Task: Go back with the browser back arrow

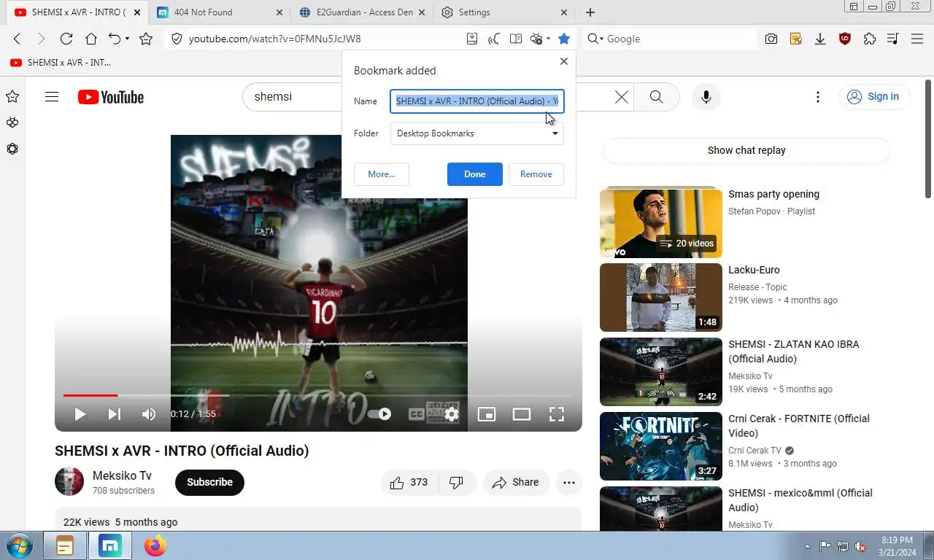Action: tap(17, 39)
